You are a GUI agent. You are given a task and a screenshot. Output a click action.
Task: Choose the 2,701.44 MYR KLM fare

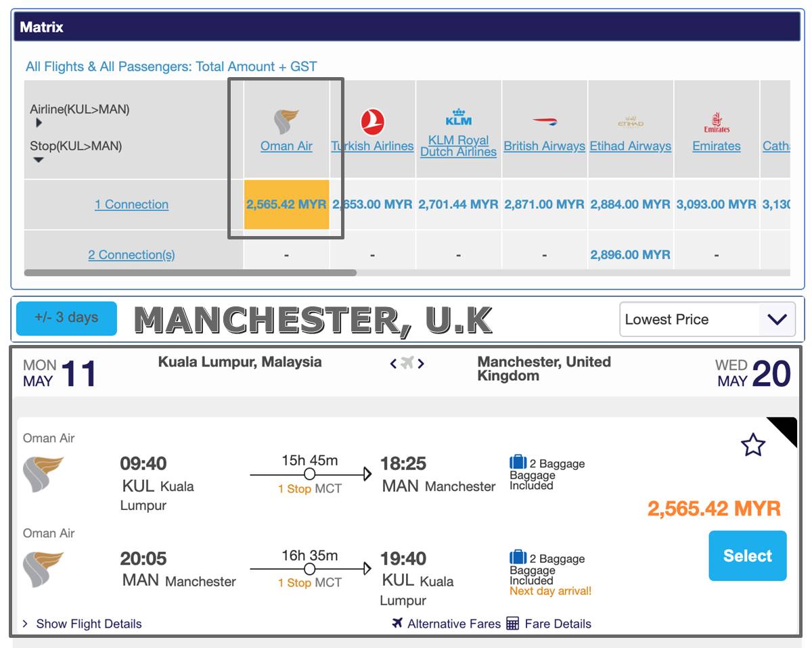458,204
